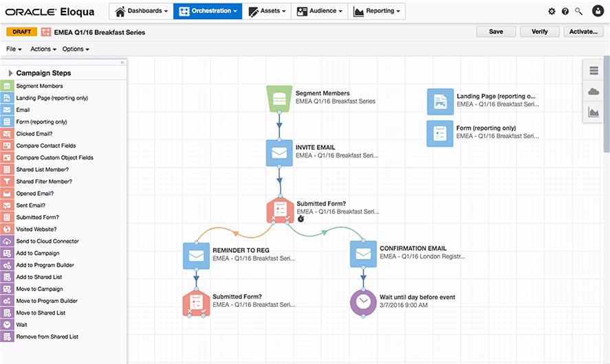Viewport: 610px width, 364px height.
Task: Select the Shared List Member? step
Action: (x=43, y=170)
